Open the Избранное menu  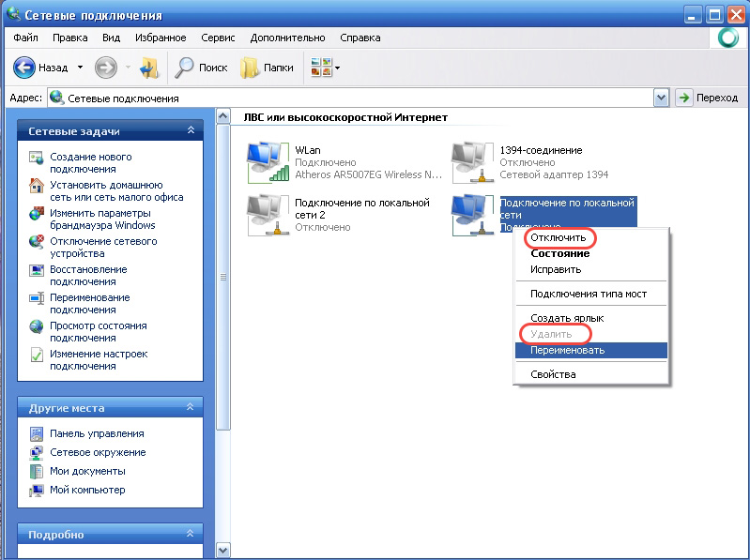[x=161, y=38]
